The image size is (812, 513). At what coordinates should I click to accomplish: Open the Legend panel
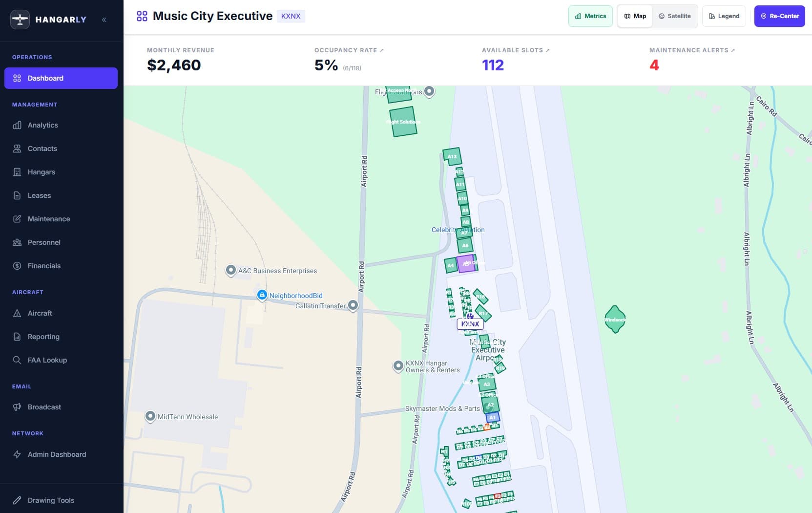tap(724, 16)
